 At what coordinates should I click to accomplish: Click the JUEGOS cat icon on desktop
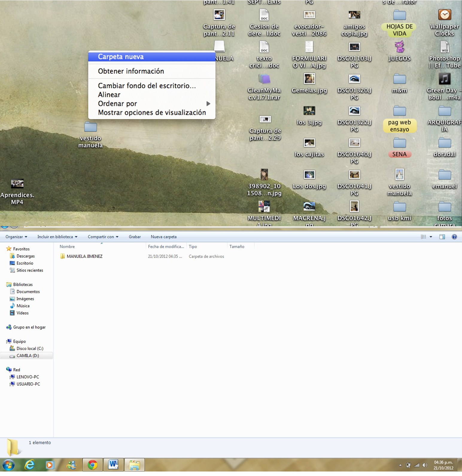click(399, 47)
